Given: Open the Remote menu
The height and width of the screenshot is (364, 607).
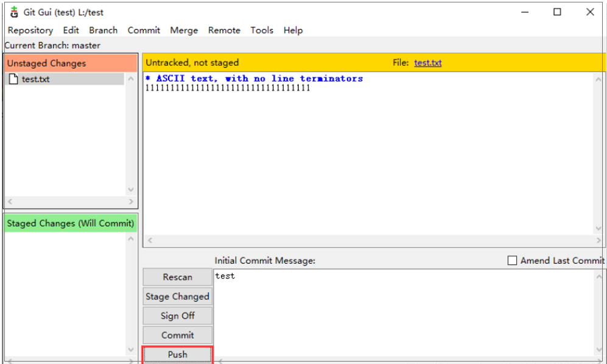Looking at the screenshot, I should click(x=224, y=30).
